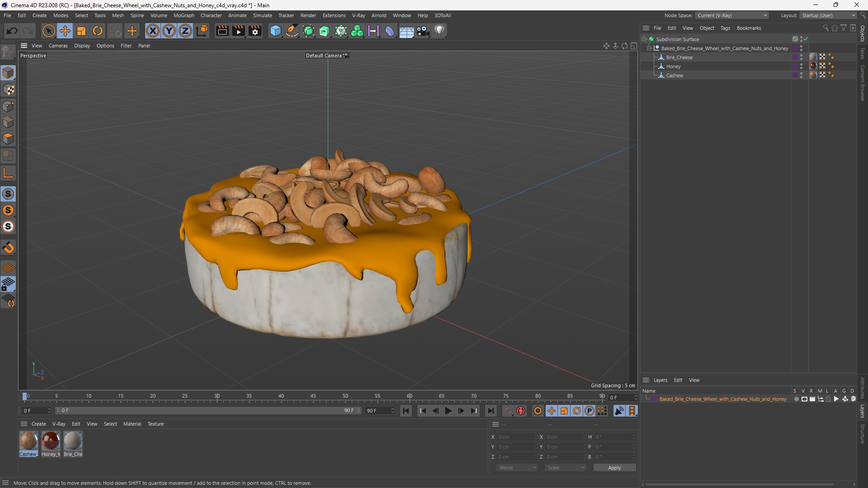Click the Floor grid icon in top toolbar
Image resolution: width=868 pixels, height=488 pixels.
[x=406, y=31]
